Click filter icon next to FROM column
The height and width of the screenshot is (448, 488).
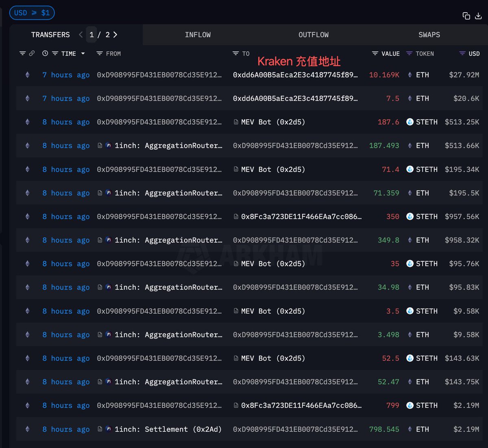pos(99,53)
